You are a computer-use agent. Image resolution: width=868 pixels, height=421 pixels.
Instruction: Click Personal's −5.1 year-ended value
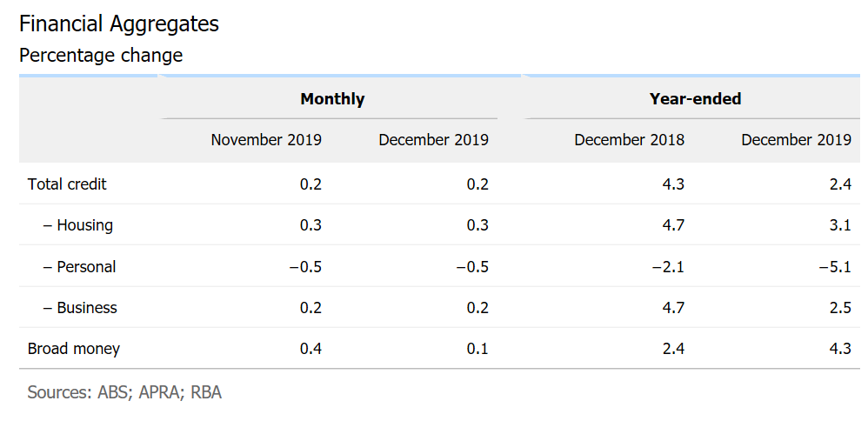[x=834, y=267]
